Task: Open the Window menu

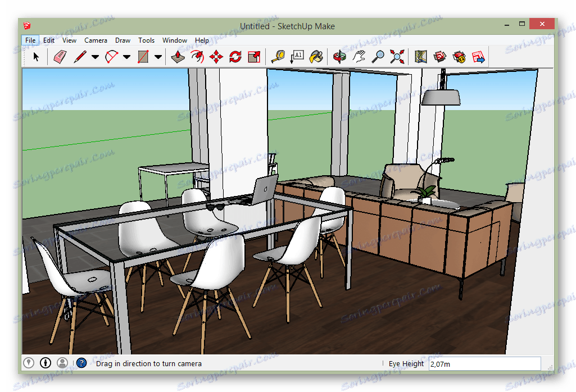Action: pyautogui.click(x=175, y=40)
